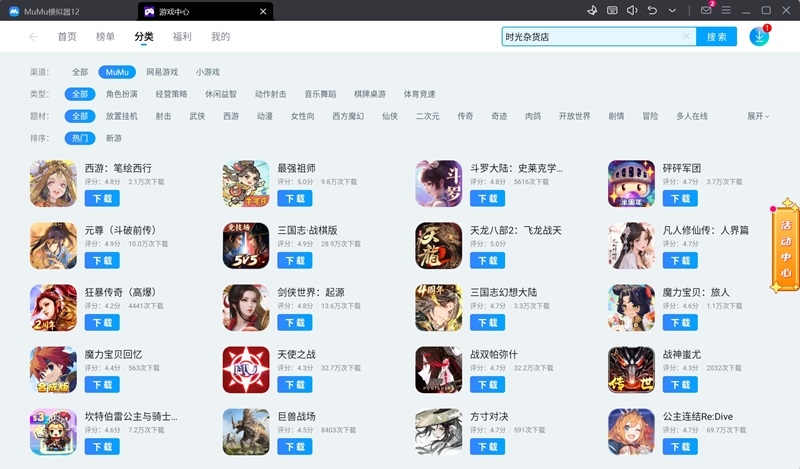
Task: Select 二次元 theme filter
Action: click(427, 116)
